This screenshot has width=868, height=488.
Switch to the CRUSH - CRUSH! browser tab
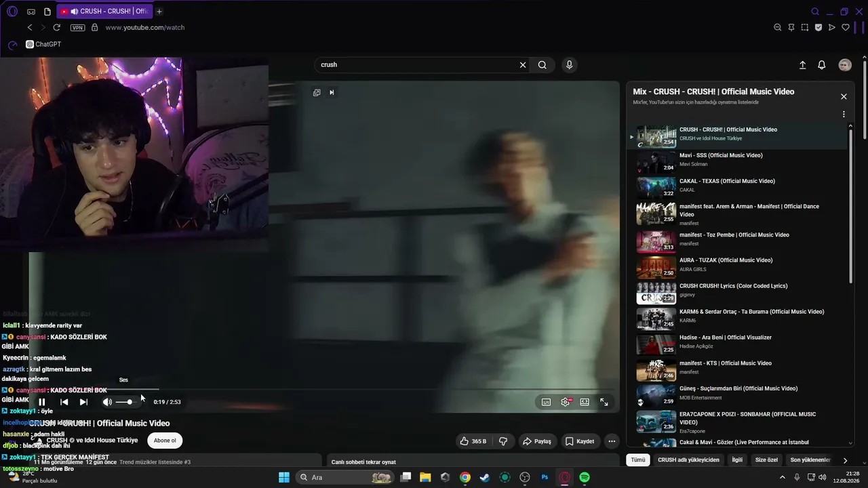click(104, 12)
